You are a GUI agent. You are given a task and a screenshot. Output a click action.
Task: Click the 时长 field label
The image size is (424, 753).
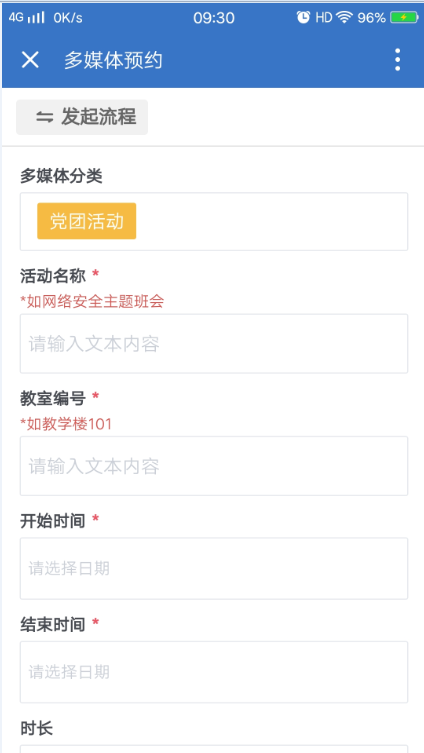click(36, 729)
